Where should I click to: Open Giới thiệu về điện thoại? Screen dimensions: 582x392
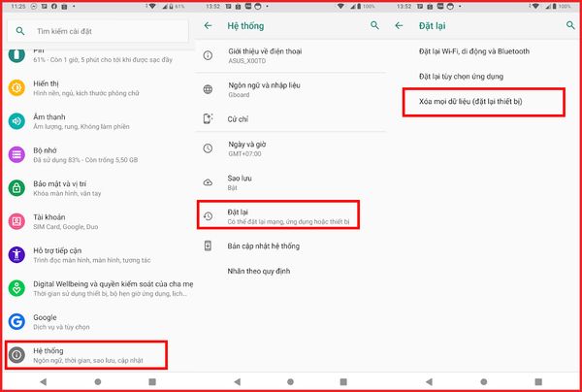pyautogui.click(x=291, y=55)
